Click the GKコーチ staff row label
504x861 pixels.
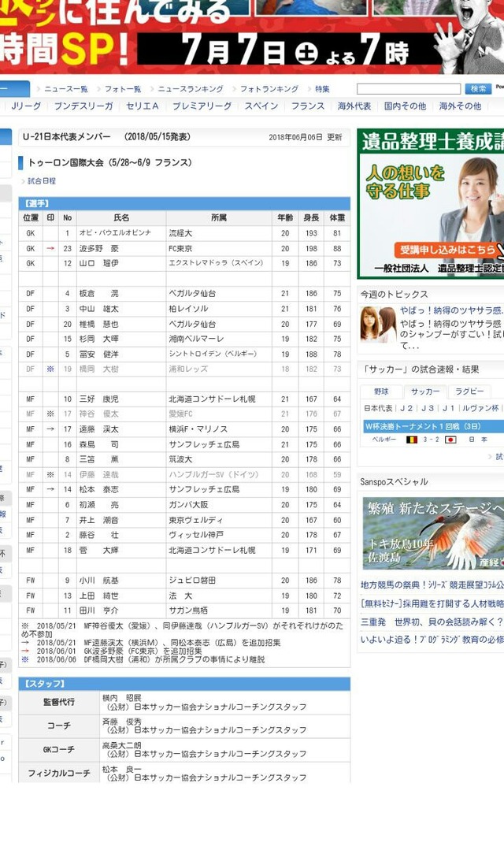[59, 749]
